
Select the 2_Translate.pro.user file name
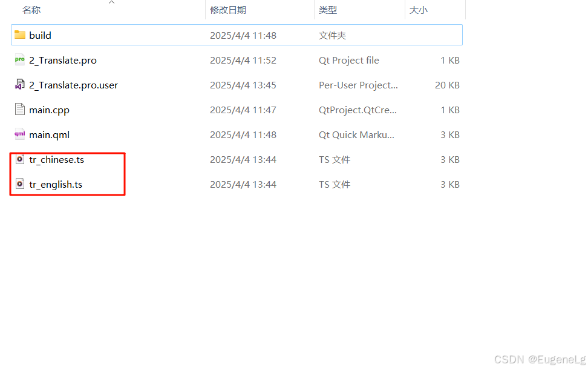pos(74,85)
